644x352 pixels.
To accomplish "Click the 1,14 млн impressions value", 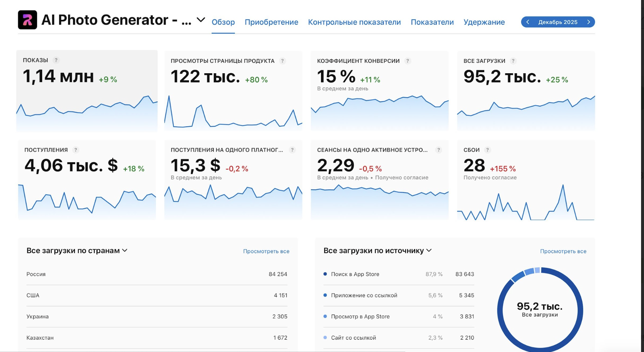I will coord(58,76).
